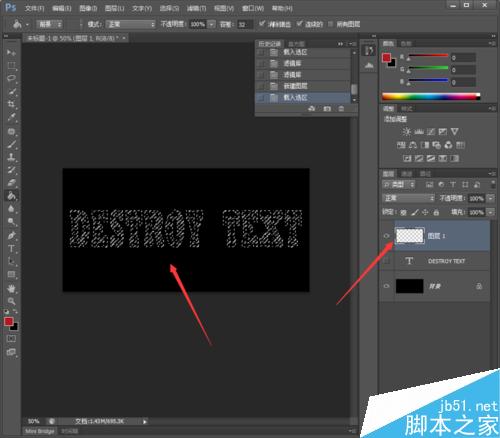Open the 窗口 (Window) menu
The image size is (500, 438).
(253, 8)
